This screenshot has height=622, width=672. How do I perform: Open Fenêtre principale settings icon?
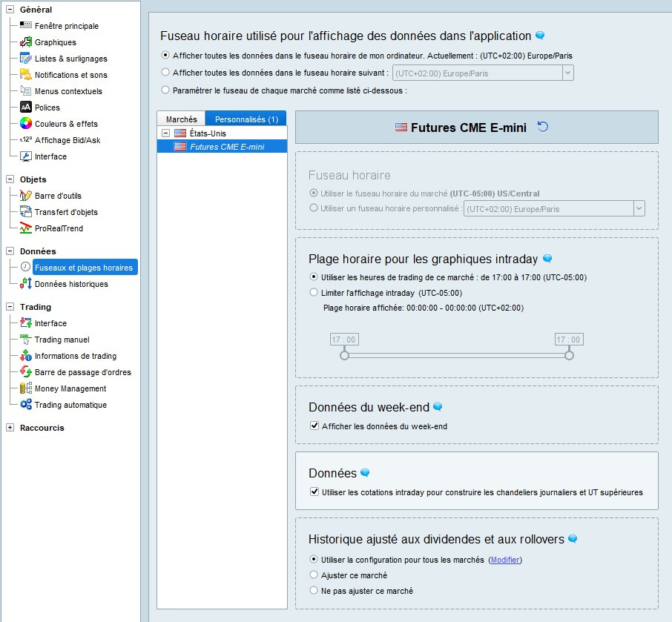coord(26,25)
